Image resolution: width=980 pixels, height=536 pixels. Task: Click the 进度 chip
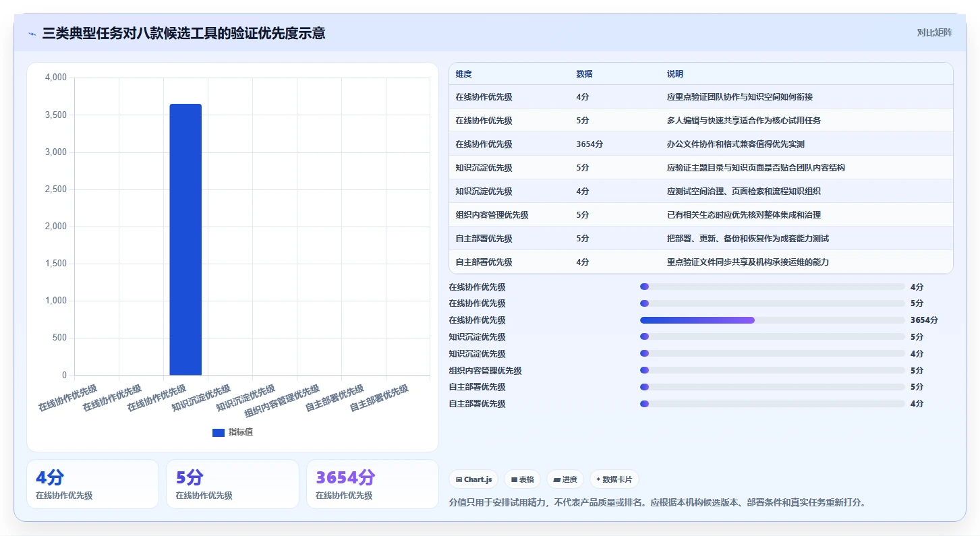coord(565,479)
